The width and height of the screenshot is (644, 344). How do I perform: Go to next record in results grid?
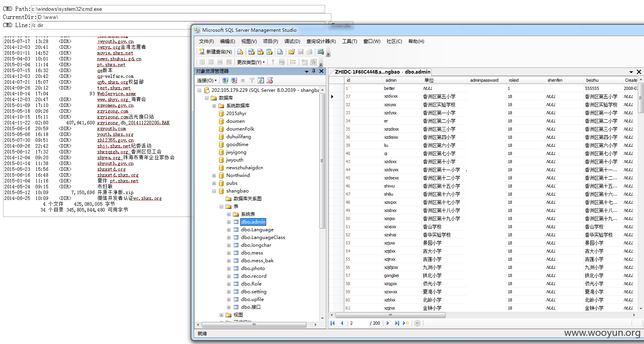pos(388,323)
